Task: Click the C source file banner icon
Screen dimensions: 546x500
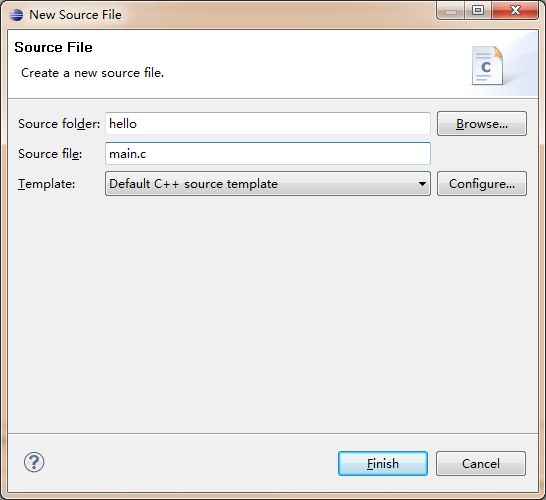Action: point(487,65)
